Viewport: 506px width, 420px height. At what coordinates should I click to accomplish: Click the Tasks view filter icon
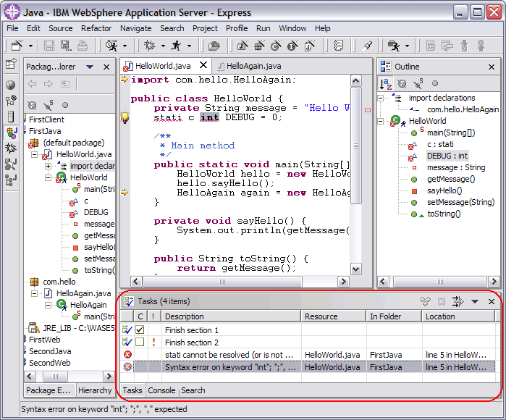click(457, 301)
